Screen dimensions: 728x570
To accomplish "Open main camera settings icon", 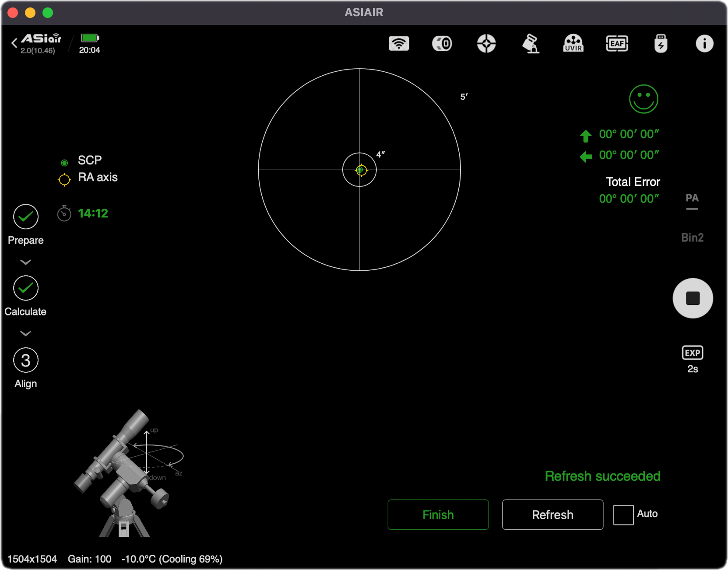I will tap(442, 44).
